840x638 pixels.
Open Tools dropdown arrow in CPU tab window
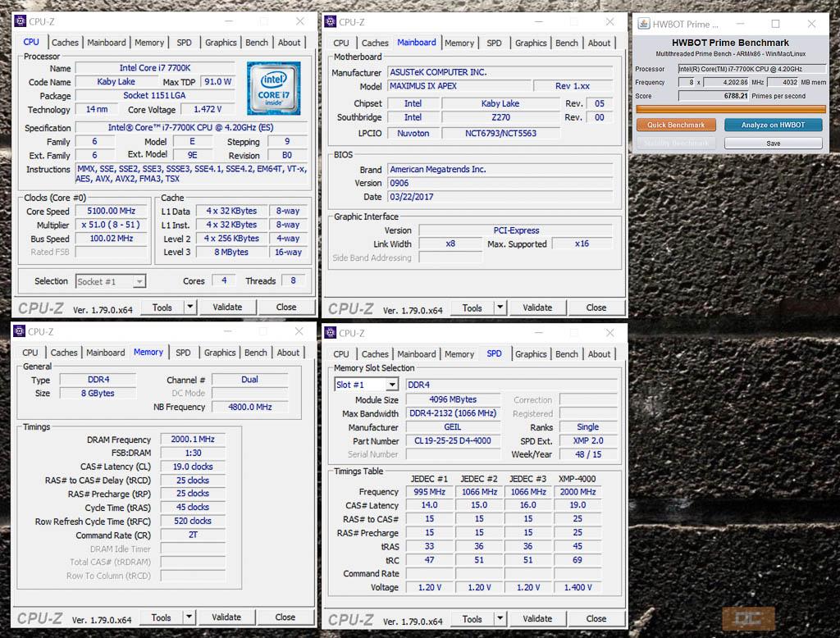tap(190, 307)
